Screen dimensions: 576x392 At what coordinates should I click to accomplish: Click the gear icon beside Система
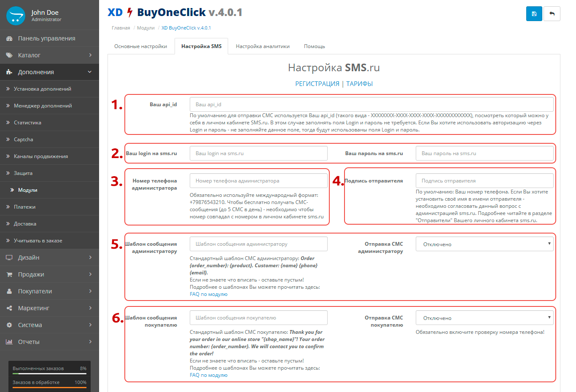tap(9, 325)
